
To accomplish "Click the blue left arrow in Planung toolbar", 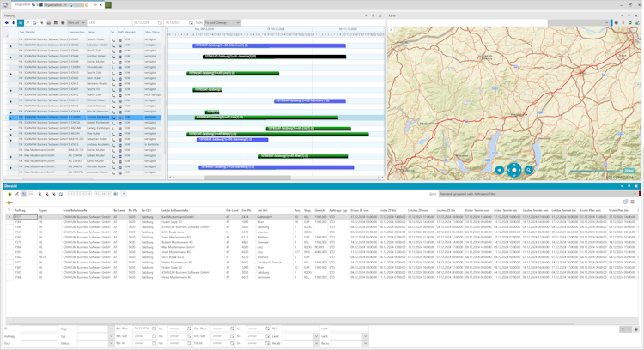I will pyautogui.click(x=7, y=22).
